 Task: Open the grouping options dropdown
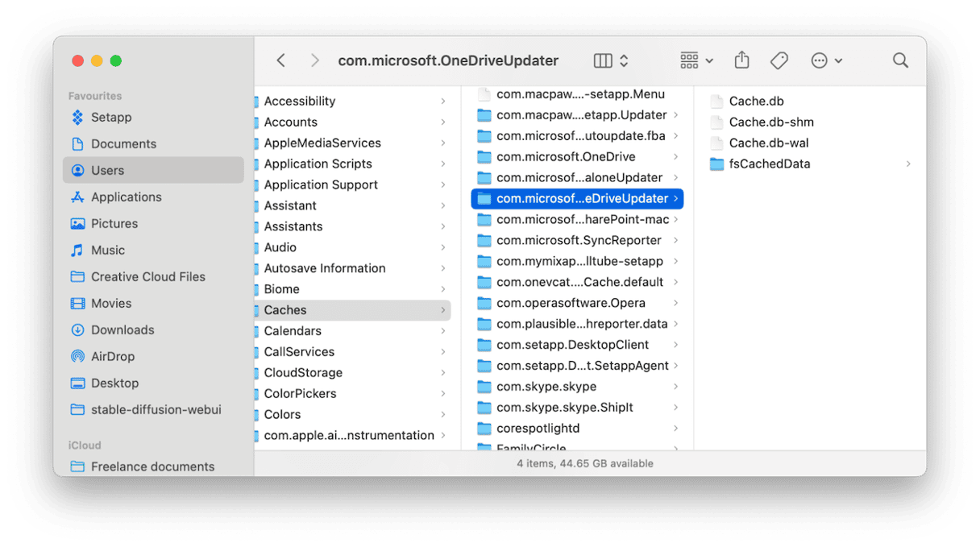[x=695, y=60]
